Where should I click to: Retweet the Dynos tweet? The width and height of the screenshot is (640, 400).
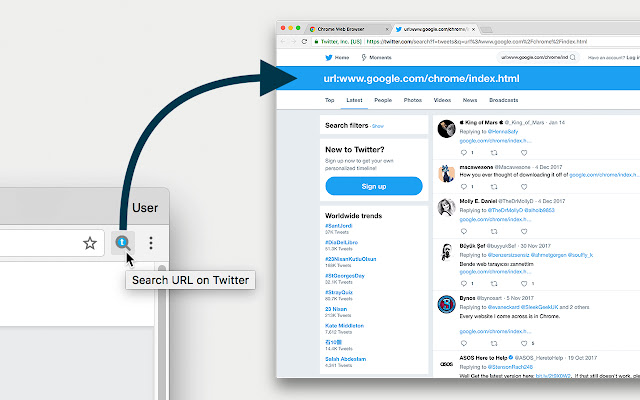pos(494,343)
